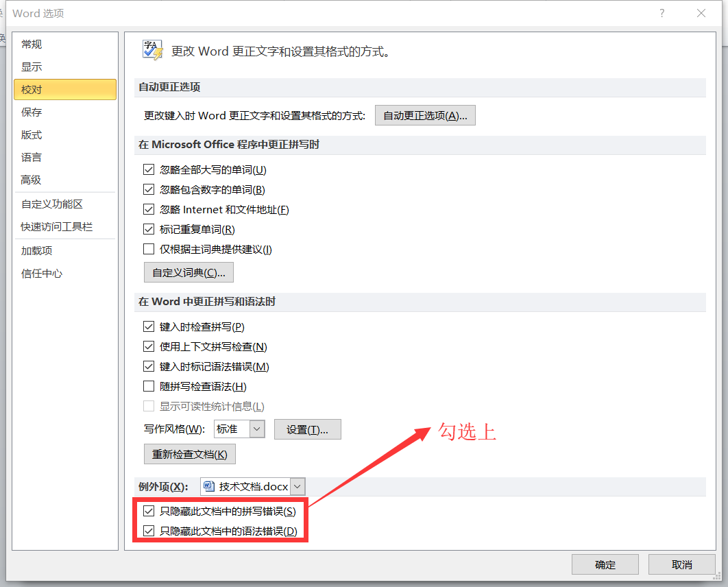Open the 信任中心 category
The height and width of the screenshot is (587, 728).
pos(65,274)
